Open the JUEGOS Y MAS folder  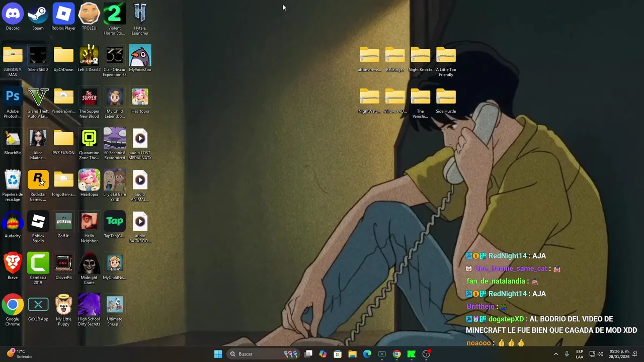pos(13,61)
